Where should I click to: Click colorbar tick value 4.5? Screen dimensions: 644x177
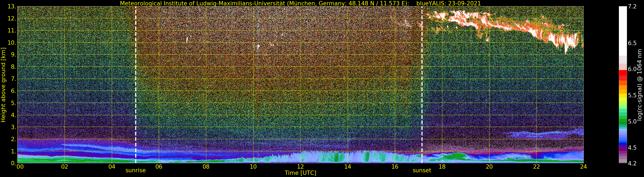(x=632, y=147)
